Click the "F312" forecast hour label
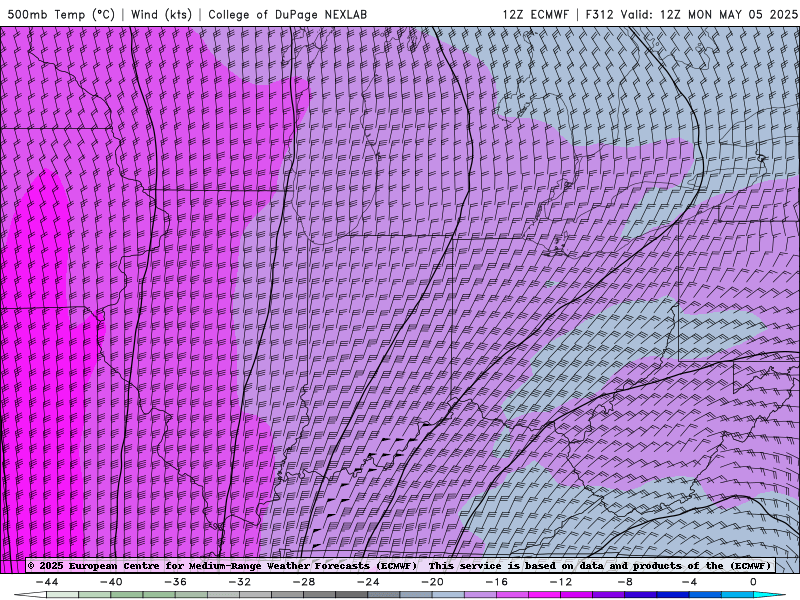The height and width of the screenshot is (600, 800). (599, 14)
